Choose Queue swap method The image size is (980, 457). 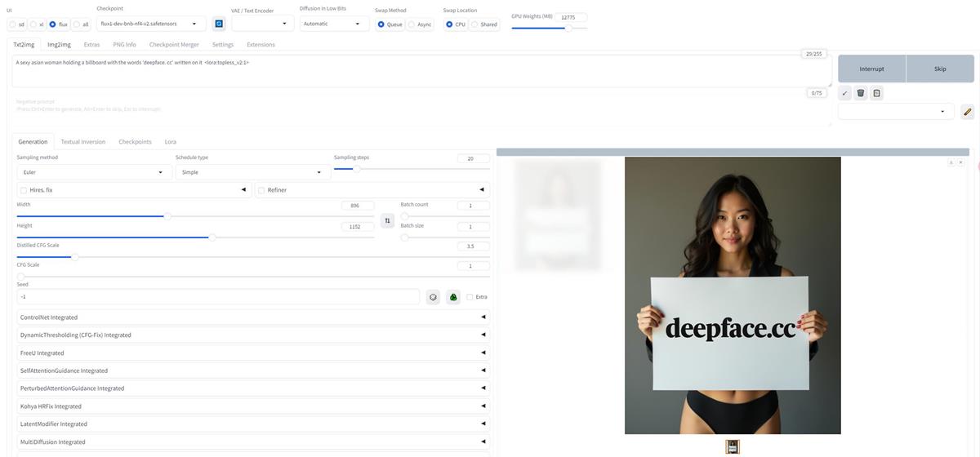(x=390, y=24)
